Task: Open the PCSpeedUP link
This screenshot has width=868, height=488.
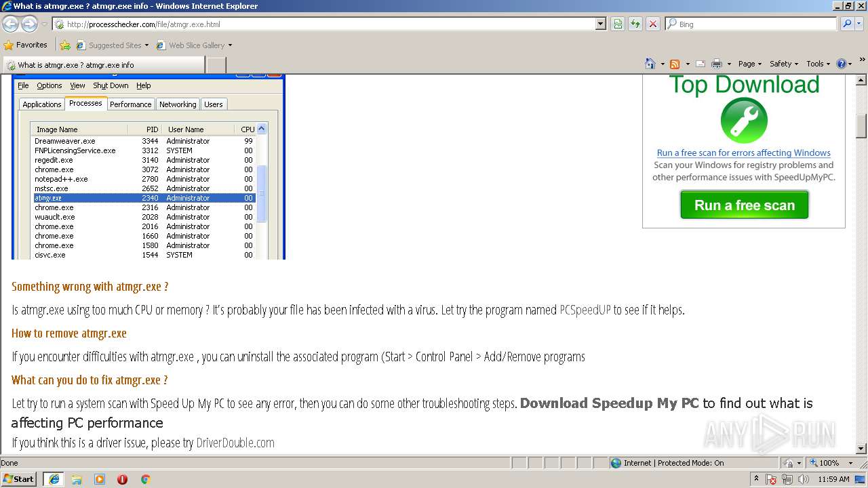Action: 585,310
